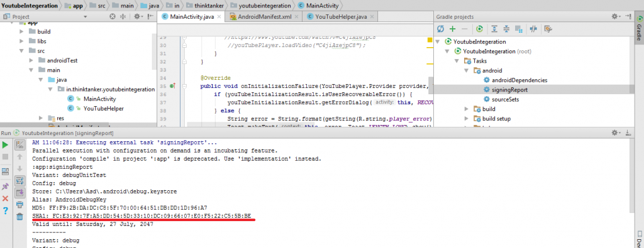Print the Run console output
Image resolution: width=644 pixels, height=248 pixels.
tap(19, 205)
